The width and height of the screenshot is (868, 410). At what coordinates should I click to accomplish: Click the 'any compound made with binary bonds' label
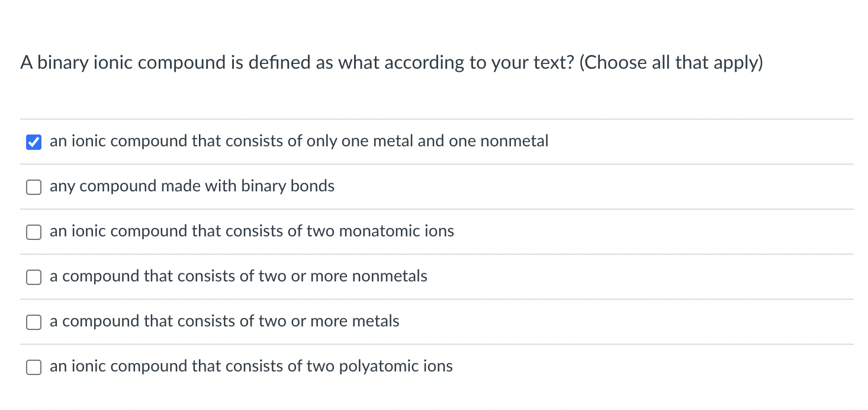coord(192,186)
